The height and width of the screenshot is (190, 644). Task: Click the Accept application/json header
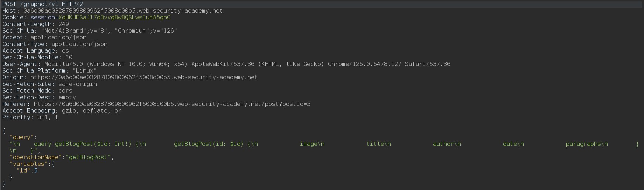[44, 38]
